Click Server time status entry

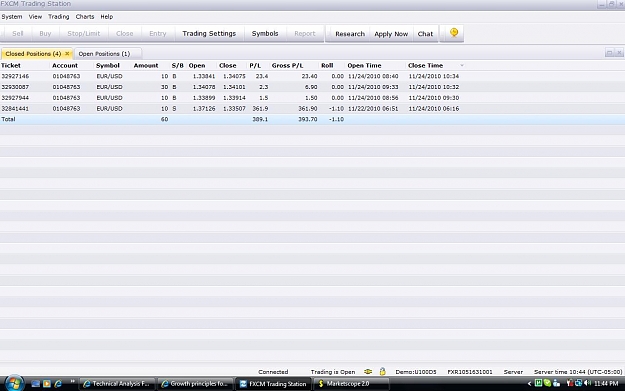578,372
